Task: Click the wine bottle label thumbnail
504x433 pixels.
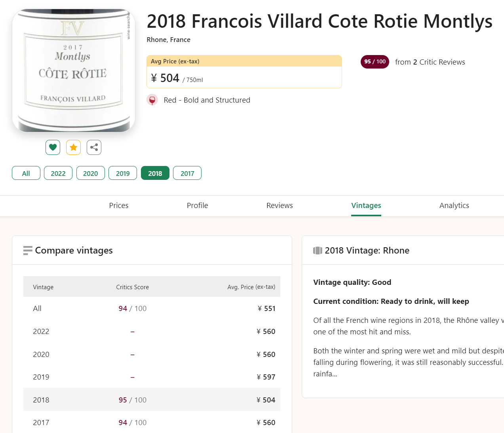Action: click(74, 71)
